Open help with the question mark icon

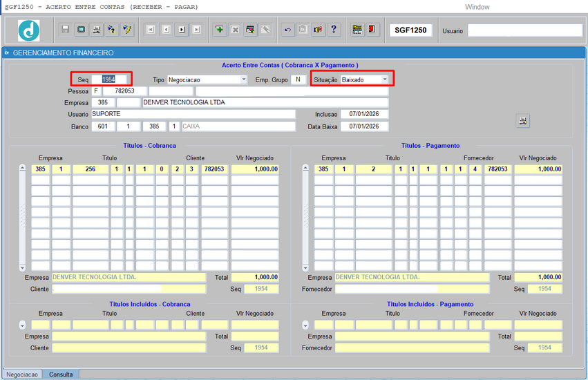[x=334, y=30]
